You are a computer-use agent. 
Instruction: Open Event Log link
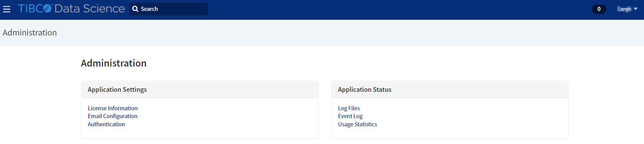(350, 116)
